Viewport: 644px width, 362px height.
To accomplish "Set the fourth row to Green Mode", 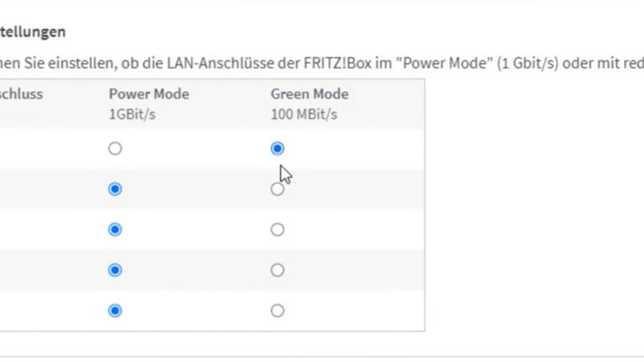I will [278, 270].
